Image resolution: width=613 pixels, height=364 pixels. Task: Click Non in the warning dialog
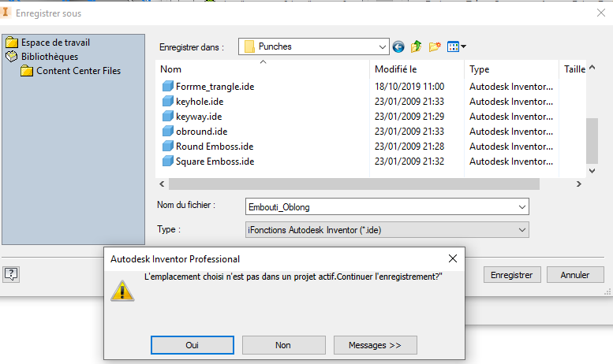pos(283,345)
